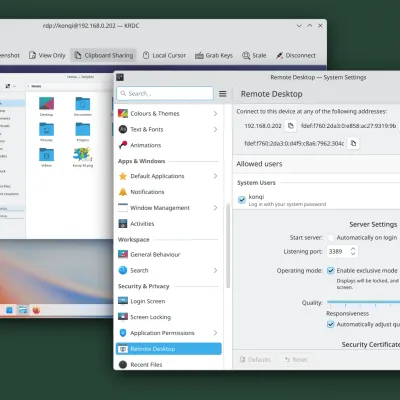This screenshot has height=400, width=400.
Task: Click the General Behaviour icon
Action: pos(123,254)
